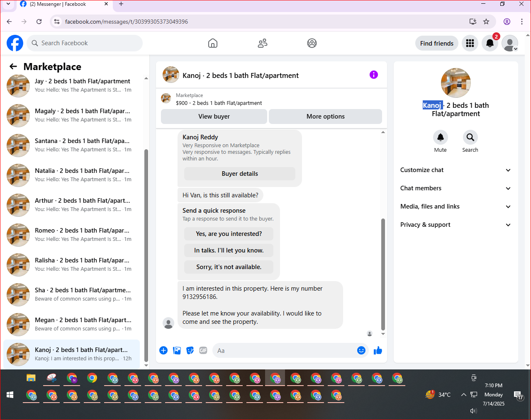Select the Messenger | Facebook browser tab
531x420 pixels.
(x=64, y=4)
